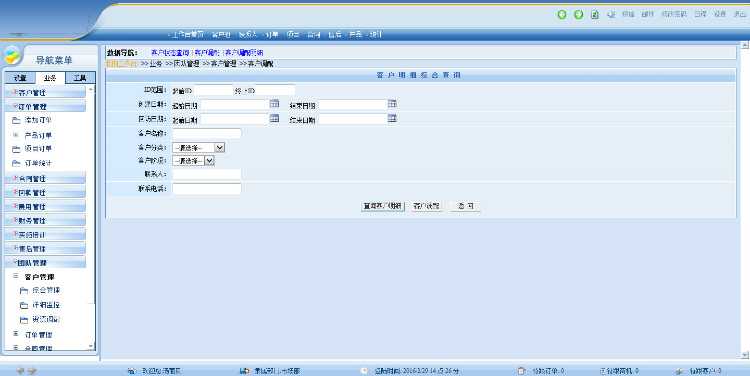The height and width of the screenshot is (376, 750).
Task: Expand the bottom 合同管理 tree node
Action: tap(16, 348)
